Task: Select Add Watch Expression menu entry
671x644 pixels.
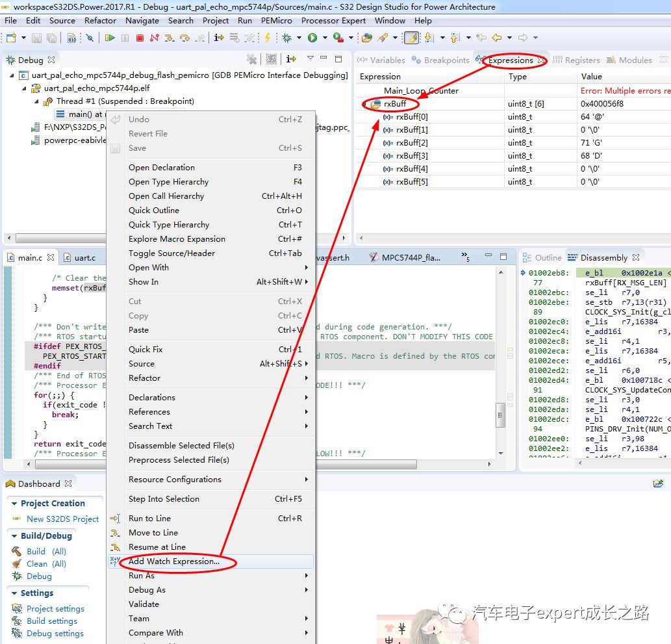Action: click(211, 561)
